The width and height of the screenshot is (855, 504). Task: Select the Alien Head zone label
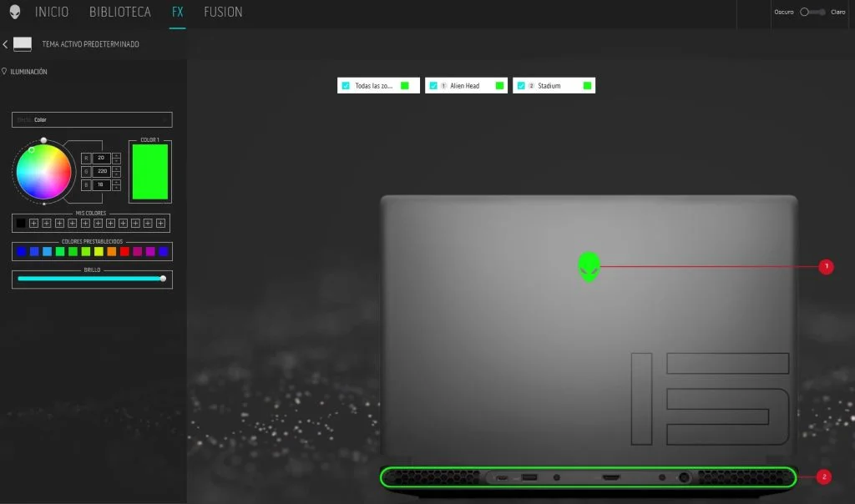pos(464,86)
